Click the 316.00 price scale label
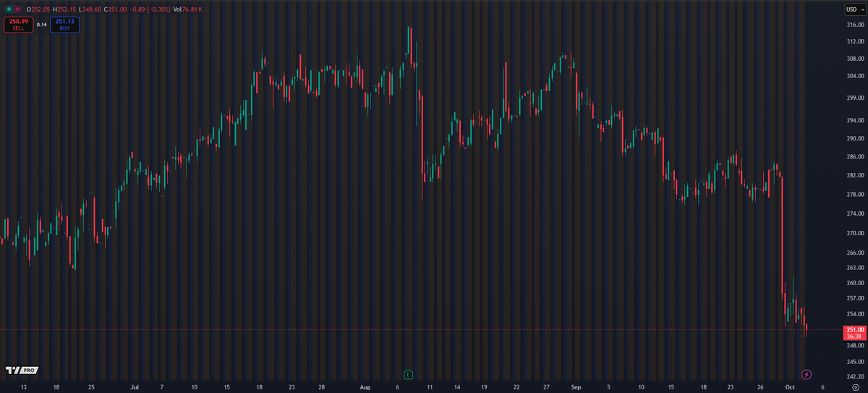 click(854, 25)
